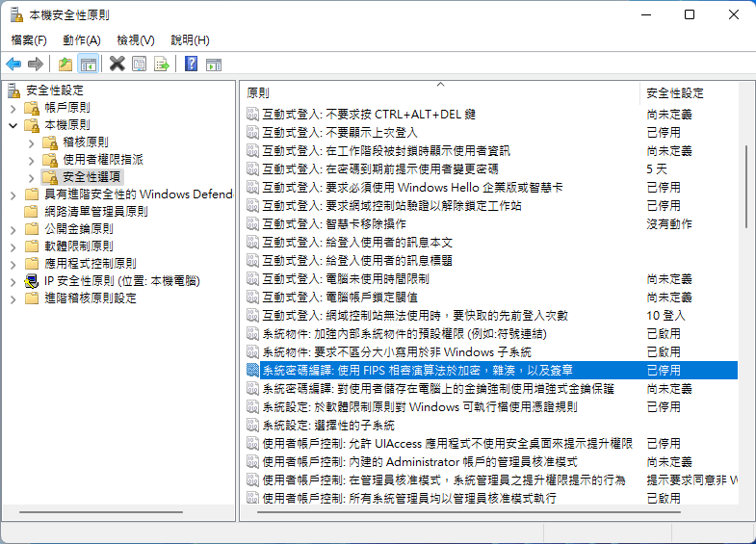This screenshot has width=756, height=544.
Task: Select 網路清單管理員原則 in the tree
Action: point(96,212)
